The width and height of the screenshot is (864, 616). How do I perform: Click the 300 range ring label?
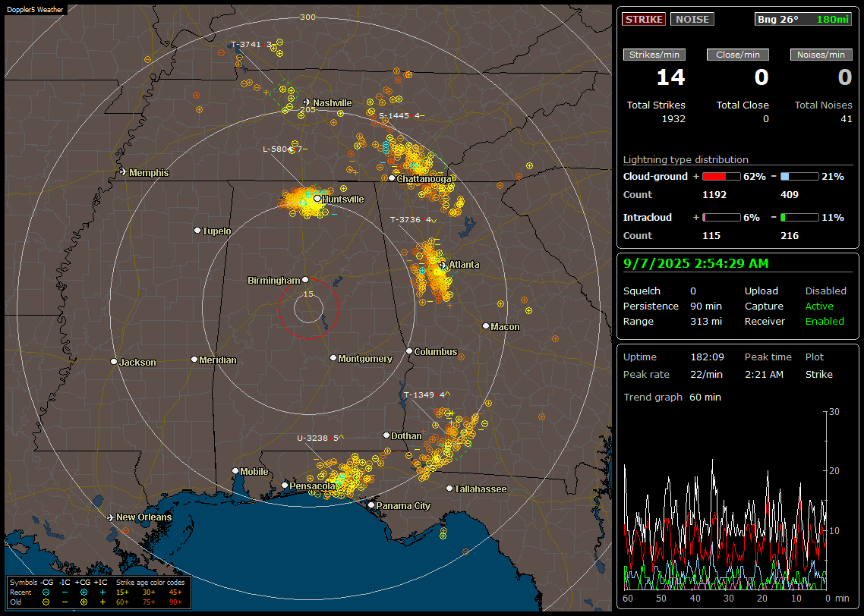[x=307, y=17]
